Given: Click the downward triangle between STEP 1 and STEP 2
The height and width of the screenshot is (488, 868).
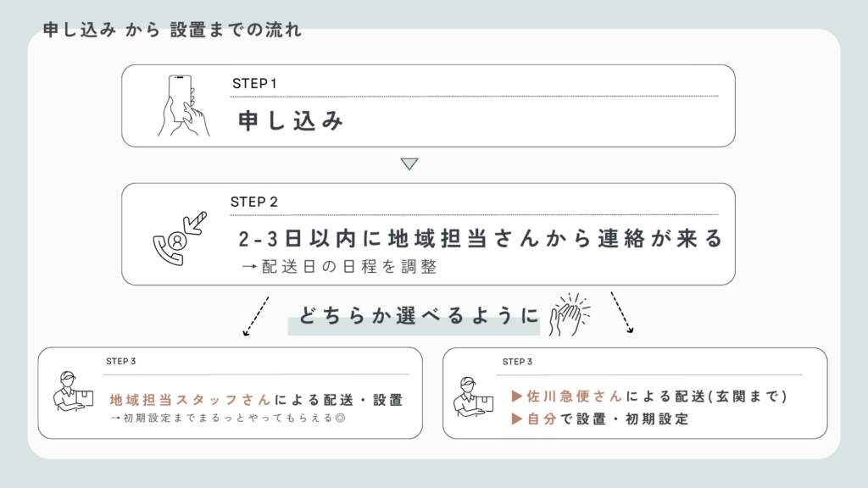Looking at the screenshot, I should pos(409,164).
